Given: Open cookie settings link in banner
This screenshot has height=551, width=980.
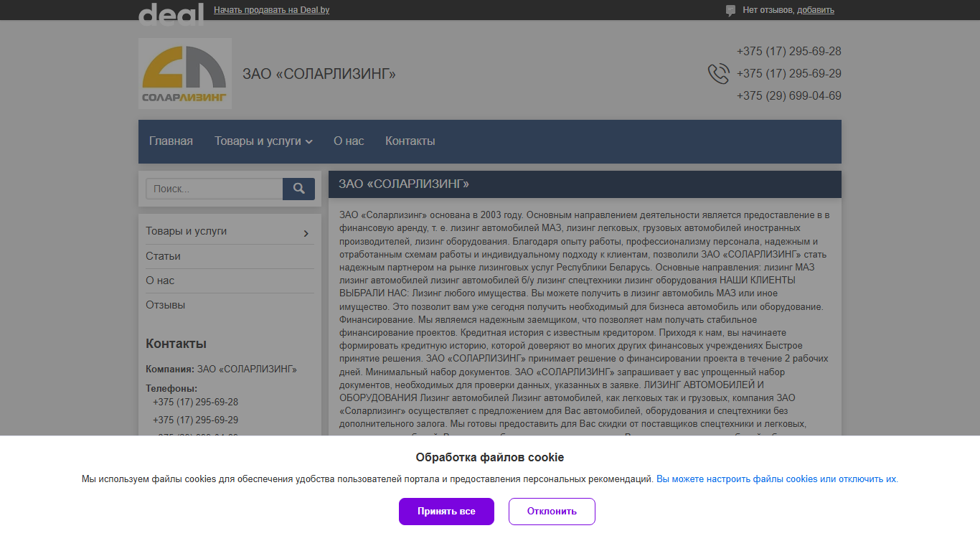Looking at the screenshot, I should coord(777,479).
